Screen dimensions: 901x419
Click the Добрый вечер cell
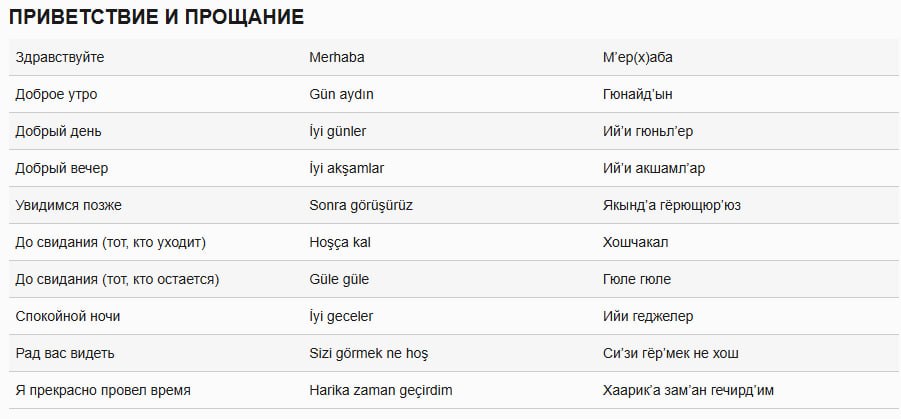61,168
